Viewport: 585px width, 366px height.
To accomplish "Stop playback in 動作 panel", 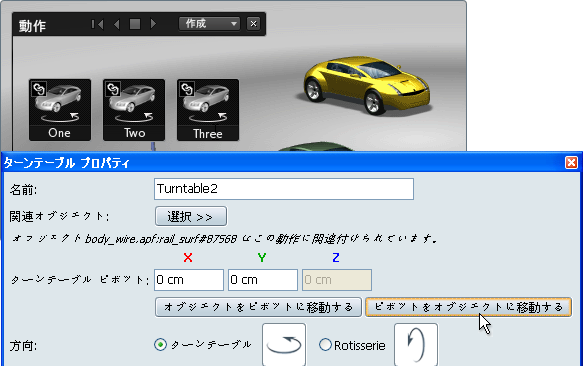I will coord(135,24).
